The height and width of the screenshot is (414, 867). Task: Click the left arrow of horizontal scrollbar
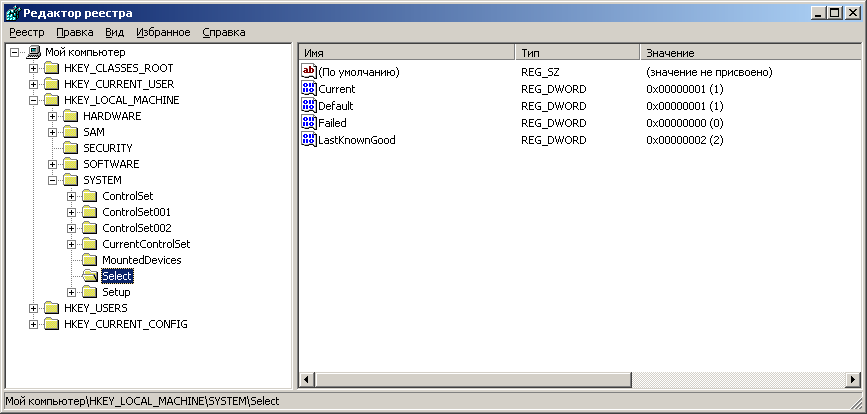point(307,380)
